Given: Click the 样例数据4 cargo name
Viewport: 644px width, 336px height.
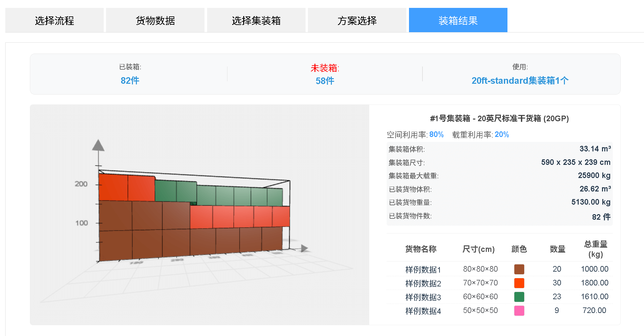Looking at the screenshot, I should (x=423, y=311).
